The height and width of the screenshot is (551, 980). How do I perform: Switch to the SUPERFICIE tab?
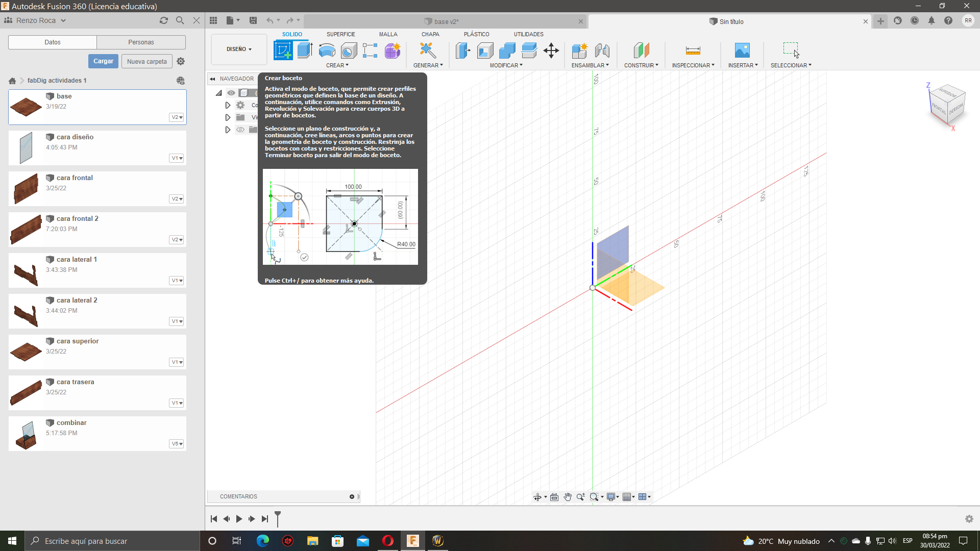pyautogui.click(x=340, y=34)
